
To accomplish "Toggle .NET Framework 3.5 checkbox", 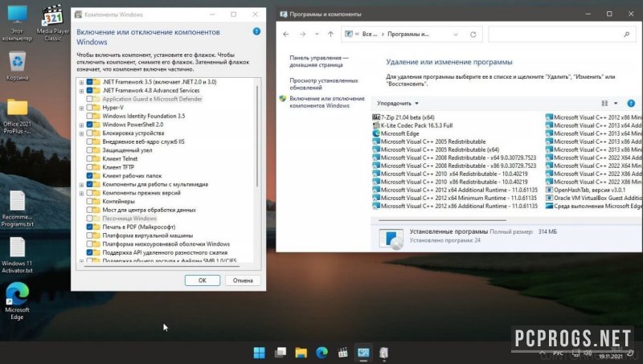I will pos(89,82).
